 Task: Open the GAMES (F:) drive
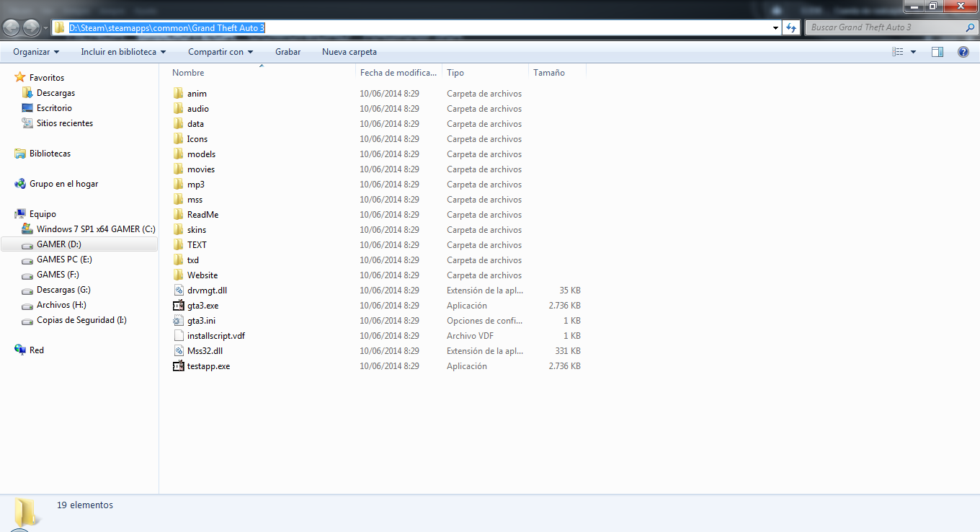click(58, 275)
